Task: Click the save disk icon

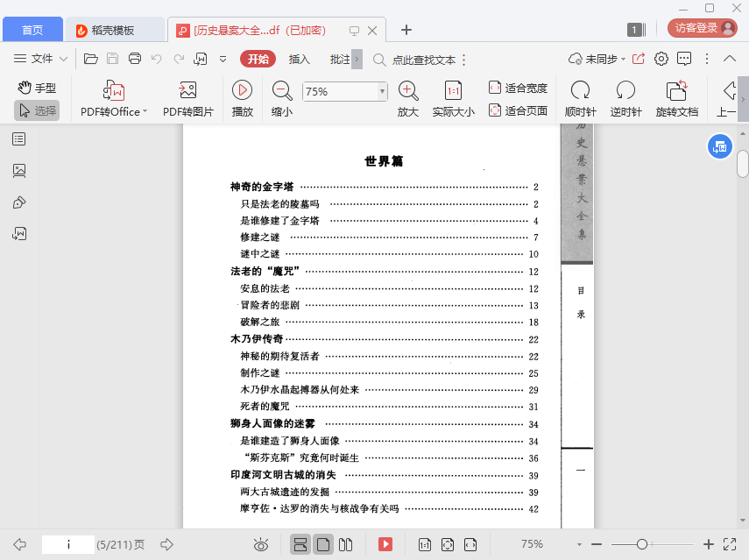Action: 113,59
